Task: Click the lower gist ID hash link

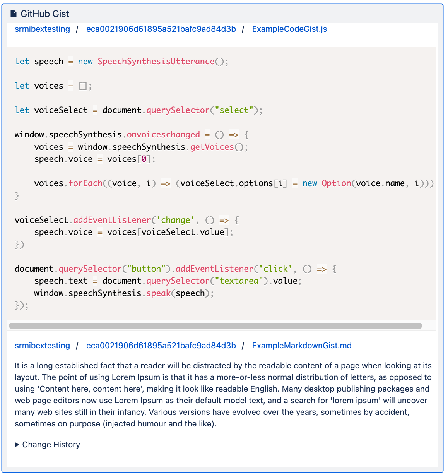Action: click(x=161, y=346)
